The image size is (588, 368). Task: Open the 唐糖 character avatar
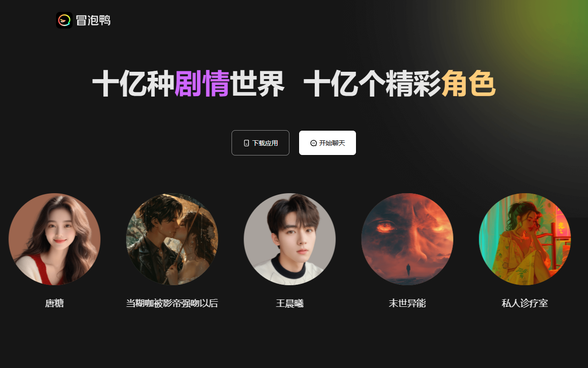tap(55, 239)
